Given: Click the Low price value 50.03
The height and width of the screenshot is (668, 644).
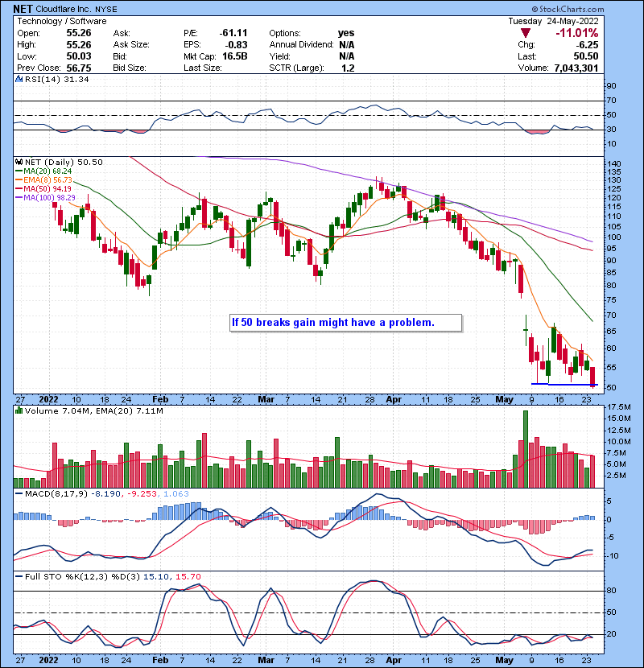Looking at the screenshot, I should pos(79,56).
